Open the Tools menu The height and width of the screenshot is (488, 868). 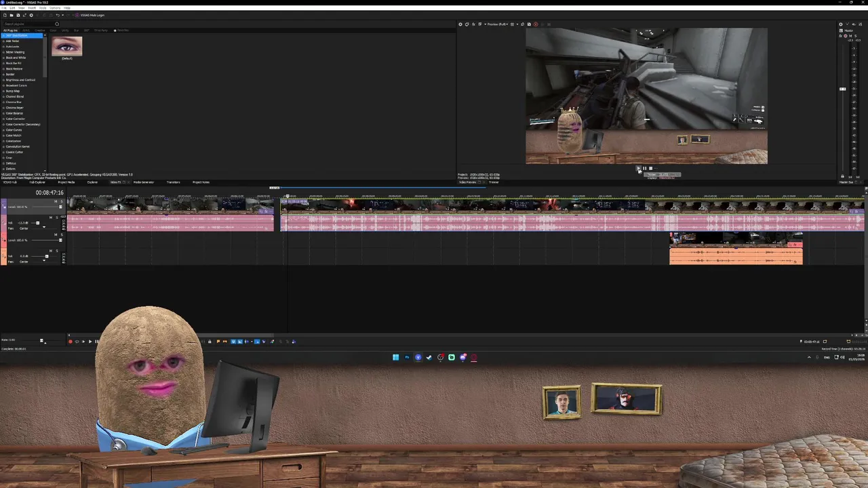[43, 7]
